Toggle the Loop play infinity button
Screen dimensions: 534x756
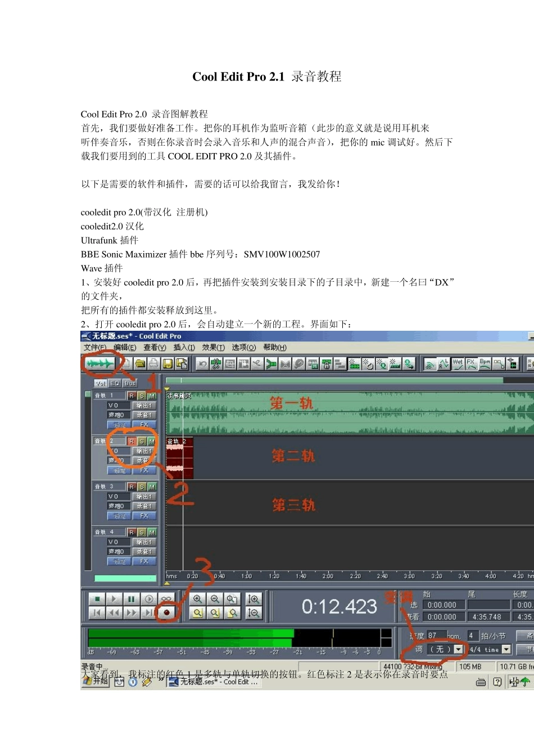tap(166, 599)
